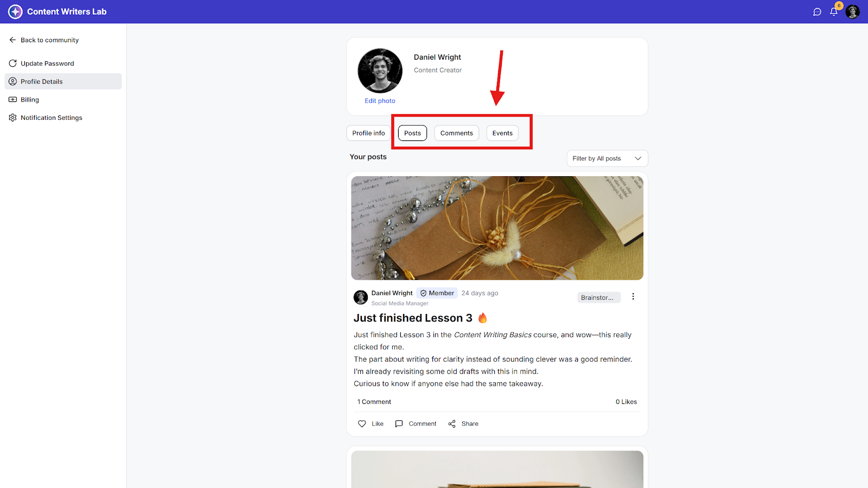
Task: Open the user avatar in top bar
Action: tap(853, 12)
